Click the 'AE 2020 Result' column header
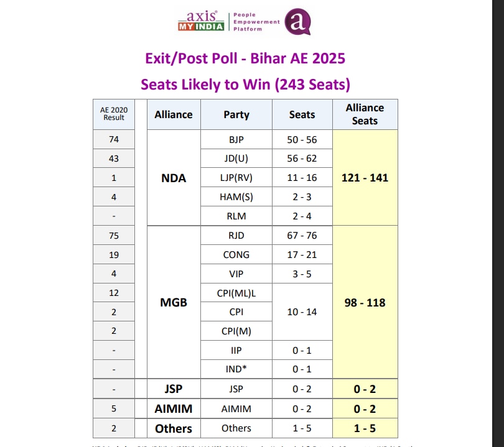Viewport: 504px width, 447px height. [113, 114]
